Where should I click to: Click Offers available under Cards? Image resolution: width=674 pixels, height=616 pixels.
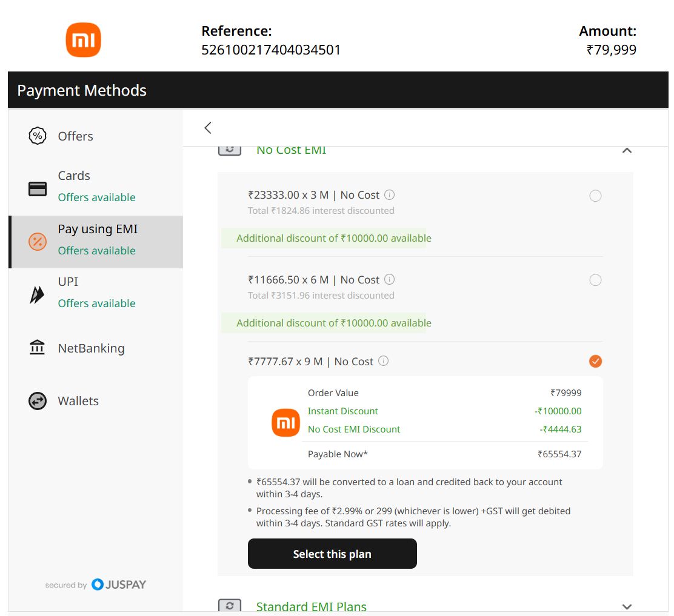tap(97, 197)
